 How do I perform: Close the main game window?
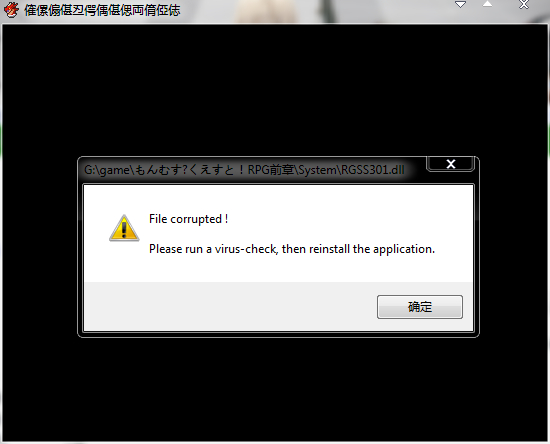tap(524, 5)
